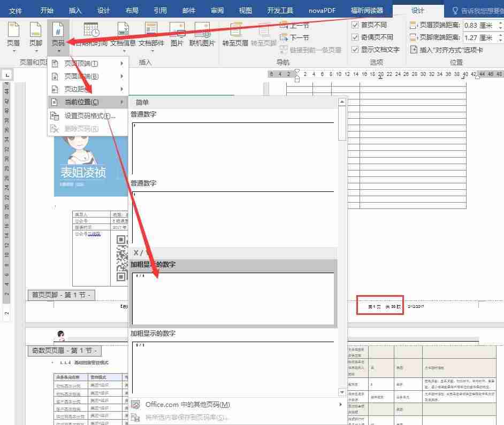This screenshot has width=504, height=425.
Task: Jump to 下一节 next section
Action: [294, 37]
